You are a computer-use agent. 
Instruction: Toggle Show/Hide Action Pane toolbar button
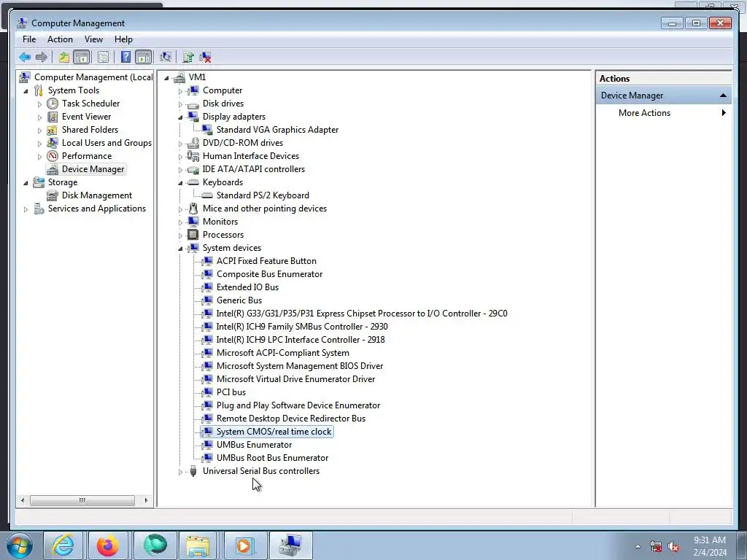pyautogui.click(x=144, y=58)
